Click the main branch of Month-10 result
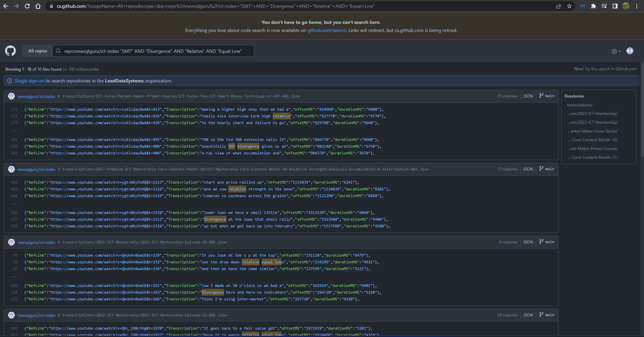 [547, 169]
